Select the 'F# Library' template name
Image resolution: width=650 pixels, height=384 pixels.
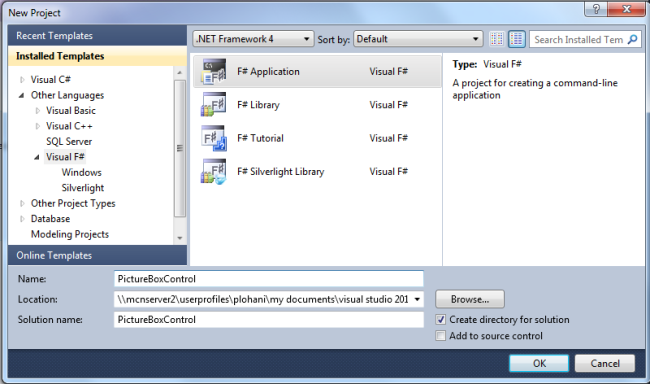pyautogui.click(x=258, y=105)
